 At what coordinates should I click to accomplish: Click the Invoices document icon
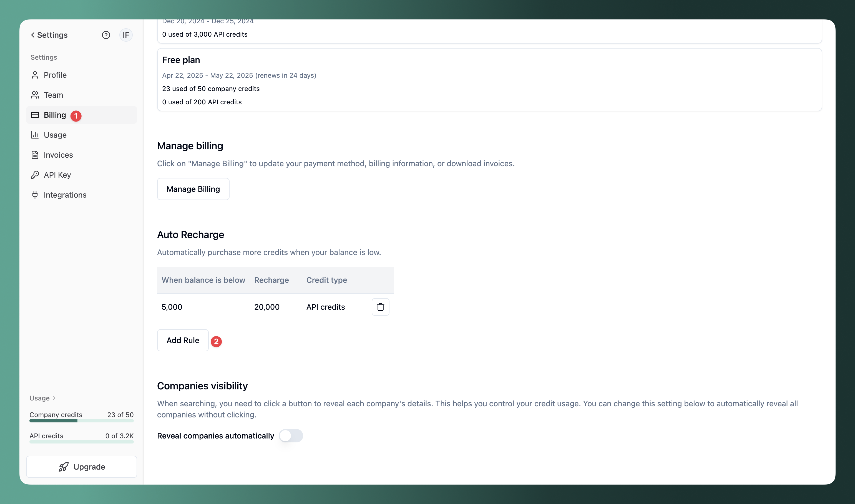[35, 155]
